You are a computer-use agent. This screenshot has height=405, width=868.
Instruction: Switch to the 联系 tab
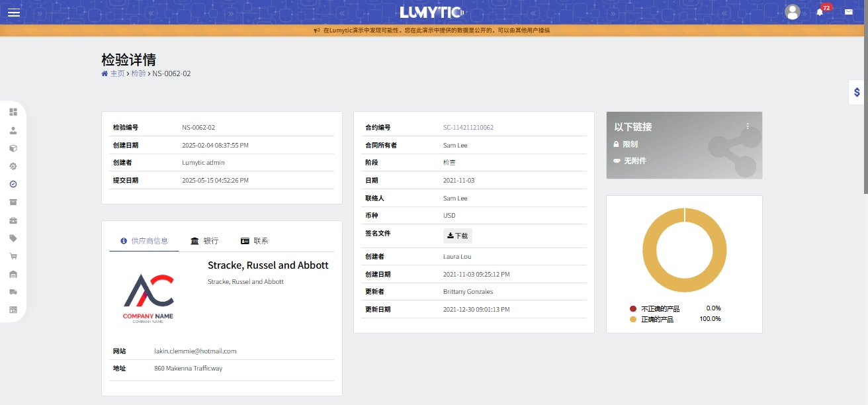pyautogui.click(x=255, y=241)
